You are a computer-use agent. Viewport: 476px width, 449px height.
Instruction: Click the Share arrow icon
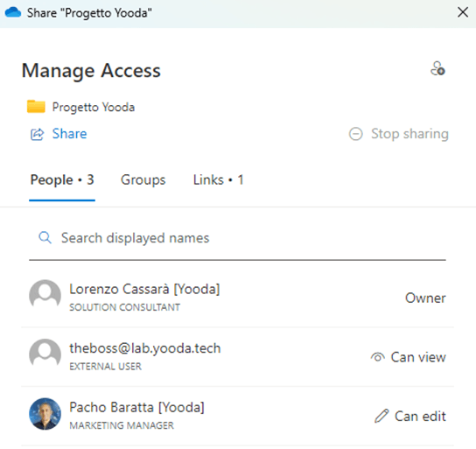tap(38, 134)
